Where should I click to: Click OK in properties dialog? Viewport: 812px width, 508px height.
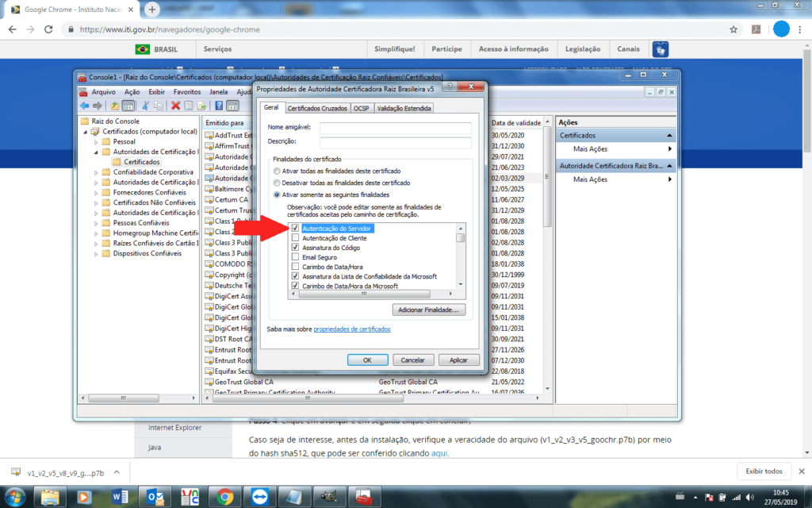368,360
